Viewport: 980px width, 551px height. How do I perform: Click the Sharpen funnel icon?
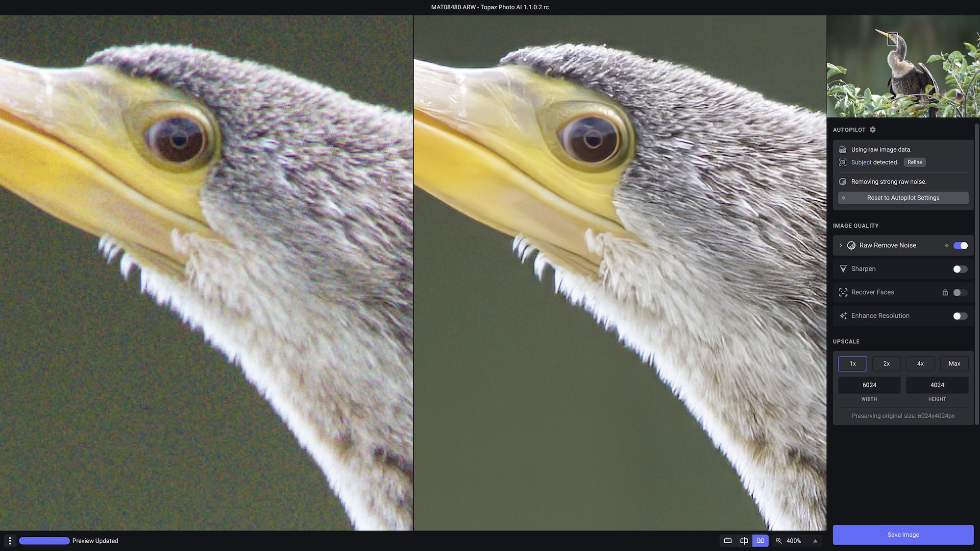point(843,269)
